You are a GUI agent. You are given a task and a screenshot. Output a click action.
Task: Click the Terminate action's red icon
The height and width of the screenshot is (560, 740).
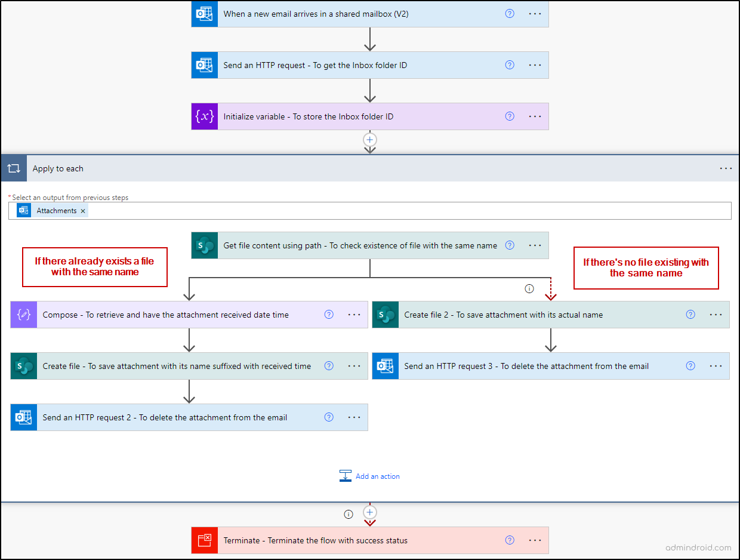tap(205, 540)
